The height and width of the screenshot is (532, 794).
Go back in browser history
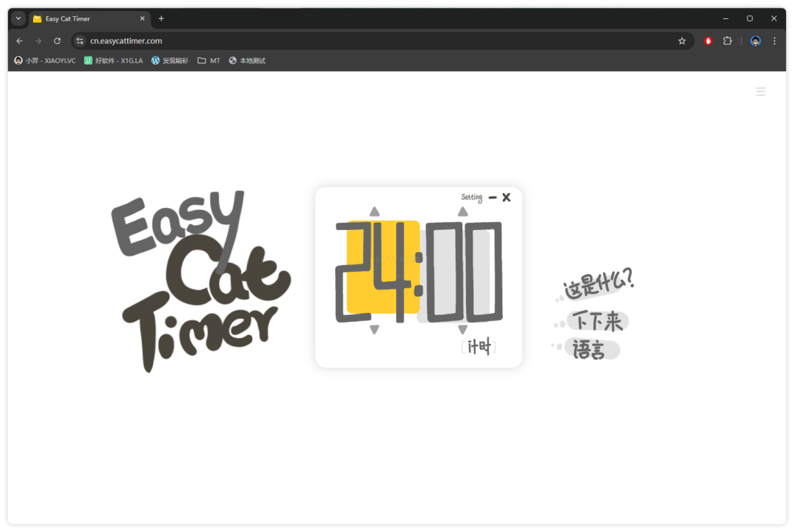point(20,41)
